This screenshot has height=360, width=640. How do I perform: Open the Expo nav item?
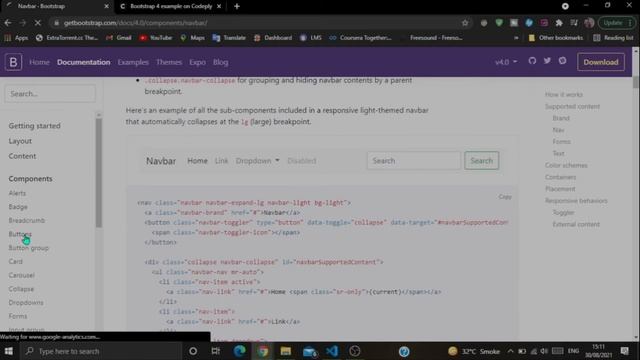coord(198,62)
